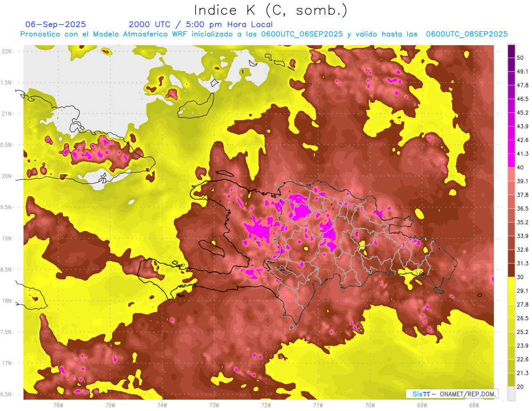Click the color bar value '23.9'

click(x=523, y=345)
